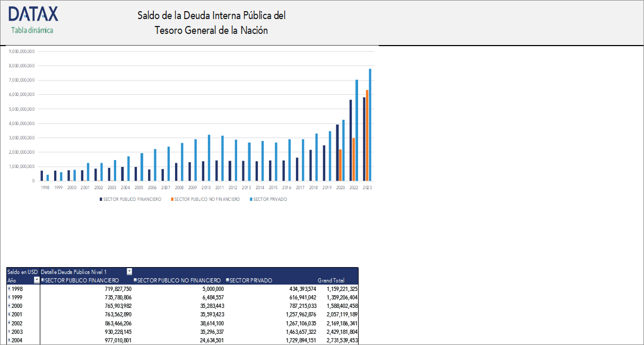Expand the 2003 row details
The image size is (644, 345).
pos(9,331)
